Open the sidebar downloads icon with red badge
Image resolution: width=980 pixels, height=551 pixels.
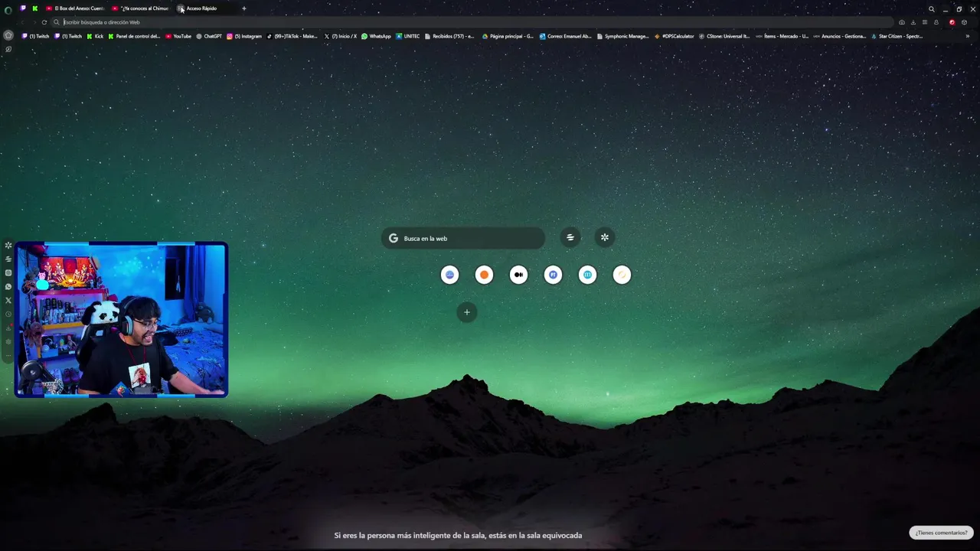(x=8, y=328)
